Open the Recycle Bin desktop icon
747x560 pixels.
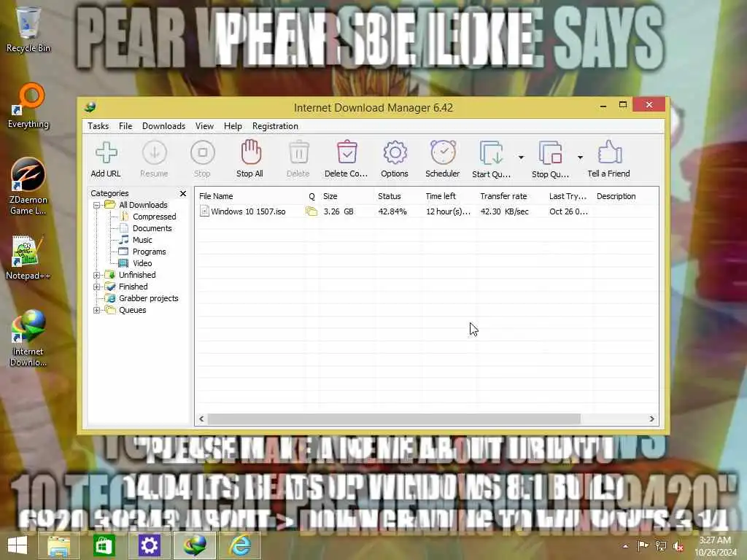28,29
